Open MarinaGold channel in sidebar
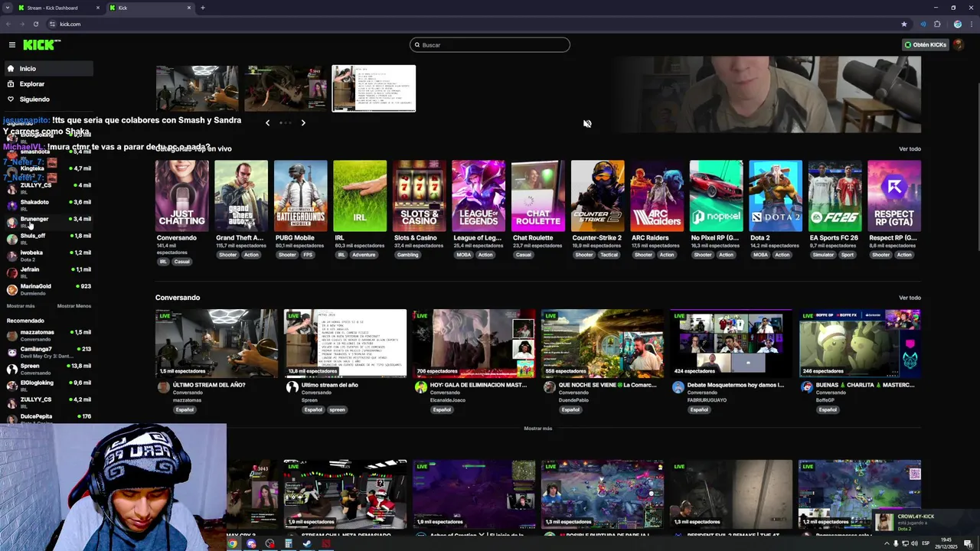Screen dimensions: 980x551 [x=48, y=289]
